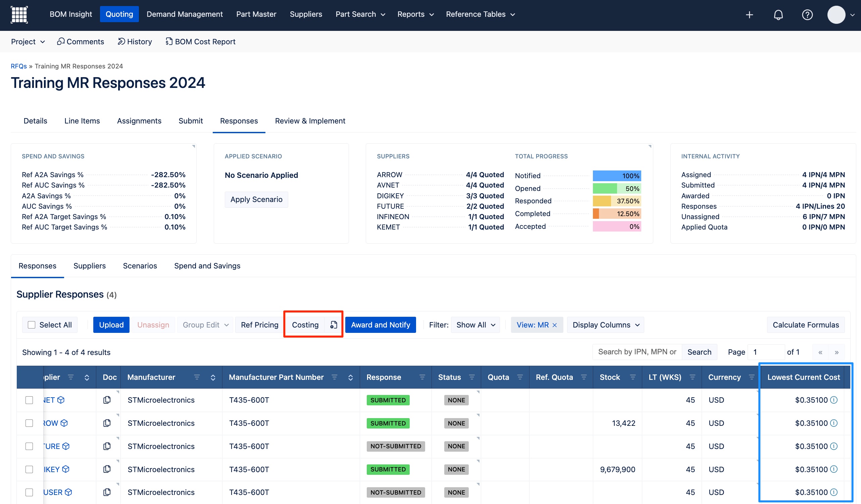Go to Demand Management in the nav
The height and width of the screenshot is (504, 861).
[x=185, y=14]
